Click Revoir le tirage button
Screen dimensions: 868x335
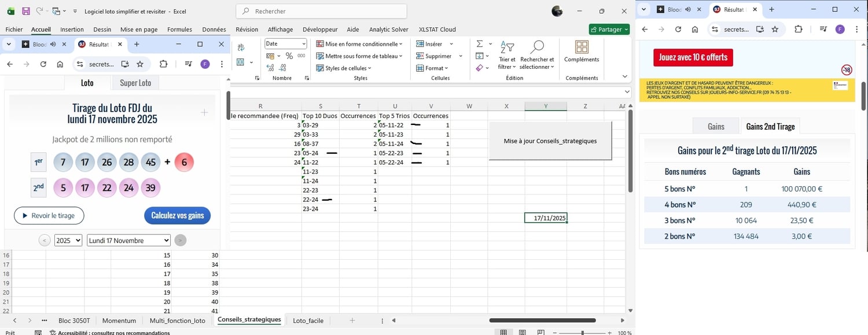(49, 215)
